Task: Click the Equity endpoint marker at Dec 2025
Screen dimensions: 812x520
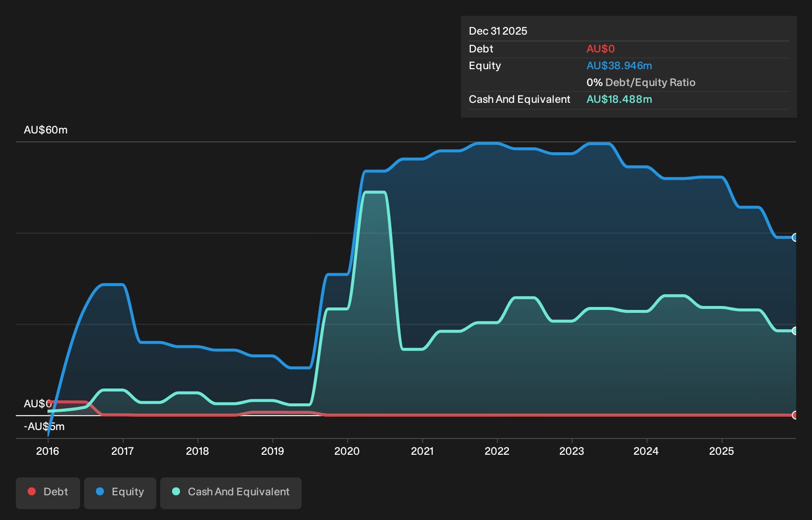Action: 795,237
